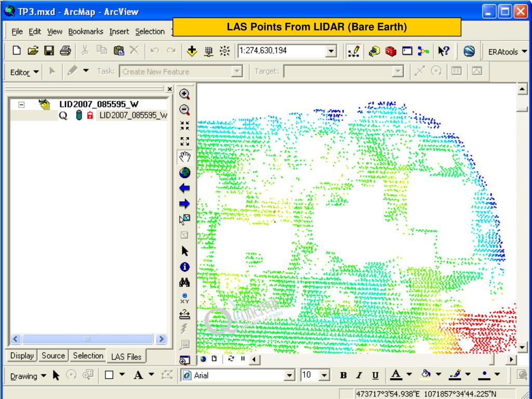
Task: Open the ArcCatalog icon
Action: pos(374,51)
